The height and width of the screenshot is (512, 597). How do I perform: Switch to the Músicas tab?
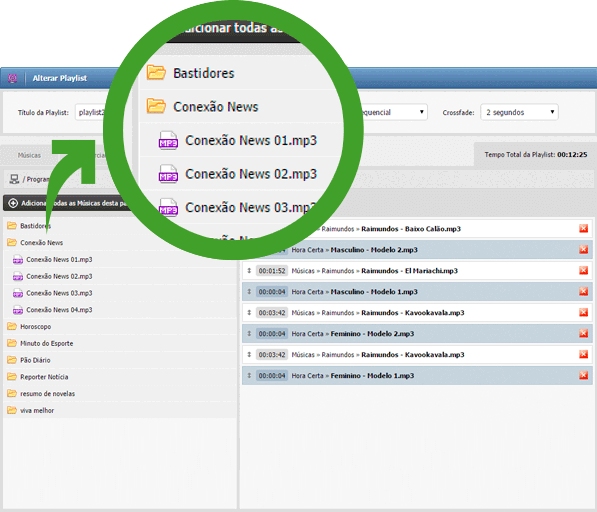tap(29, 155)
